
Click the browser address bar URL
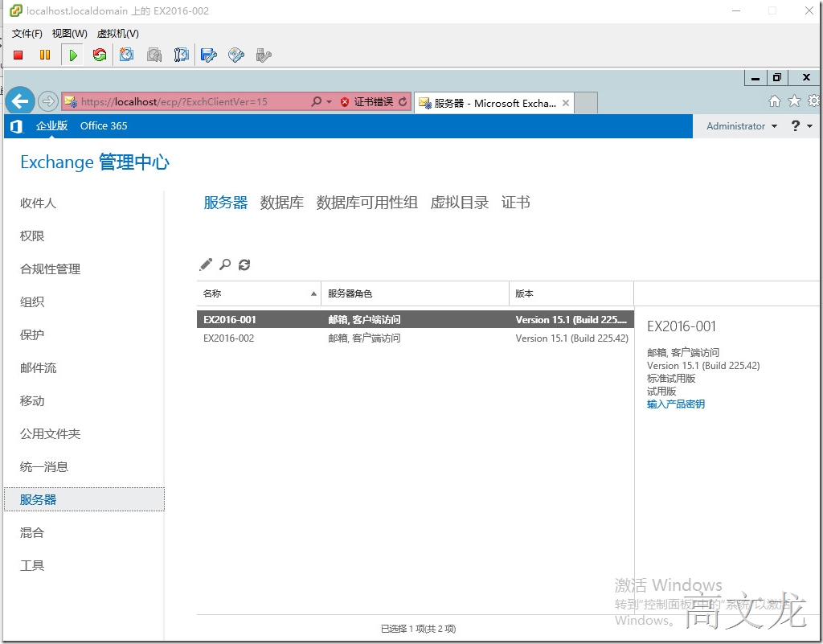[174, 102]
